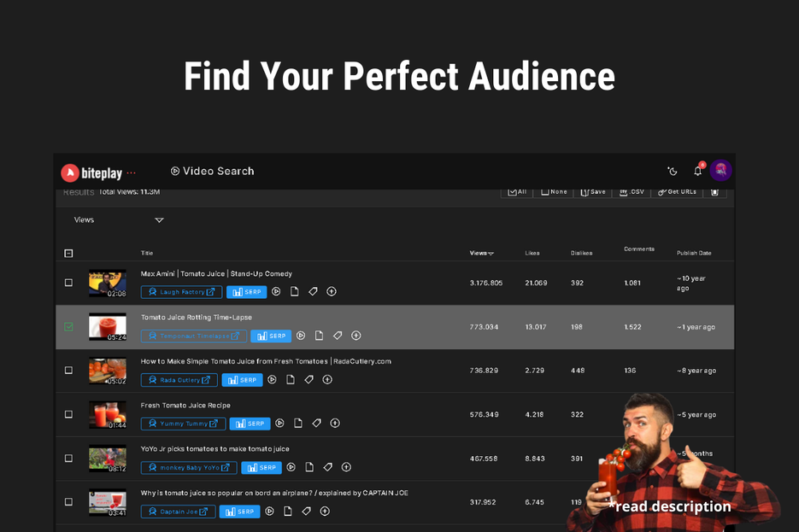Click the select-all checkbox in the table header

pyautogui.click(x=68, y=253)
